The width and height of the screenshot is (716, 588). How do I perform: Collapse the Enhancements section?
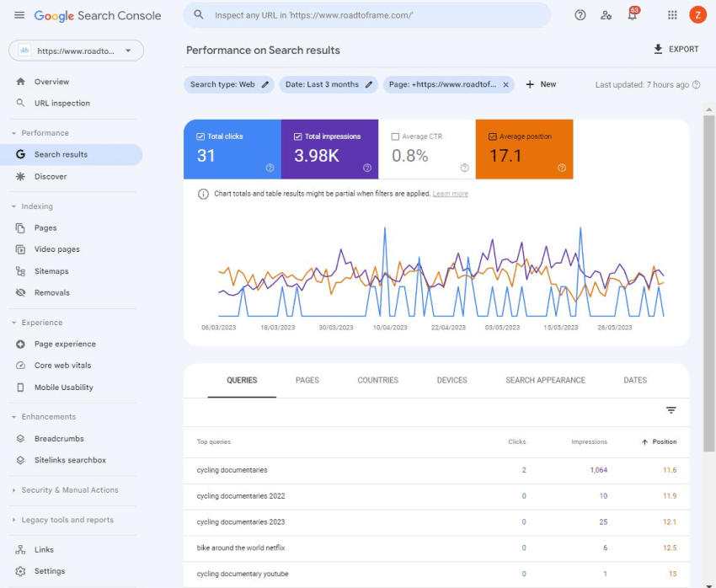pos(13,417)
